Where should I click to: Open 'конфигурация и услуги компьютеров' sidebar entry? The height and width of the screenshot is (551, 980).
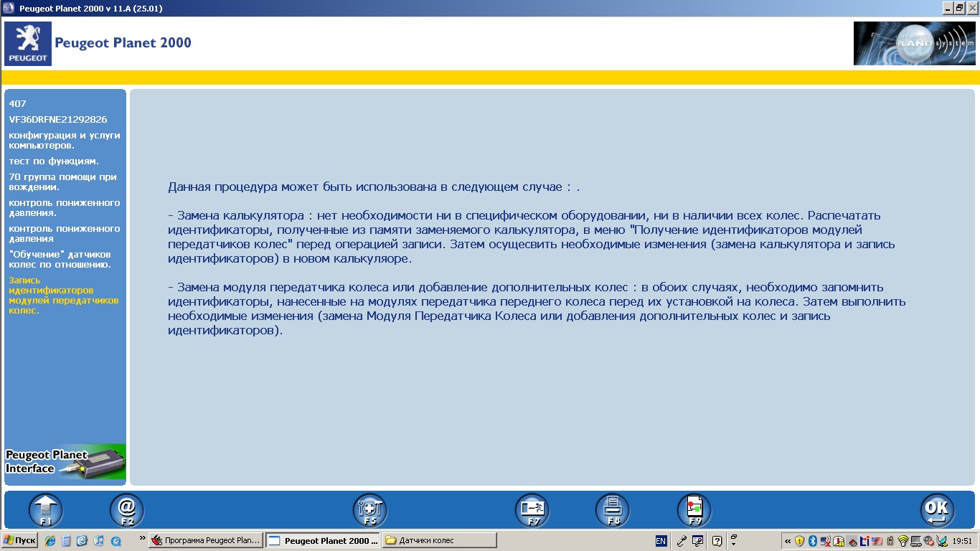[65, 140]
